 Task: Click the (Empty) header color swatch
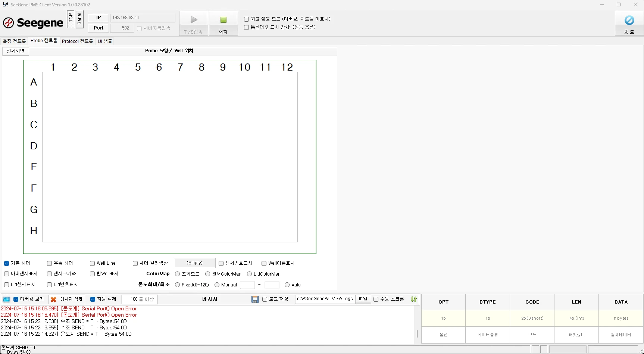coord(194,263)
